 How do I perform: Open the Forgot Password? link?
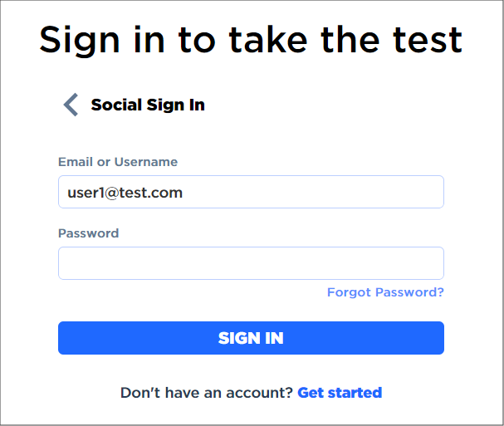pyautogui.click(x=385, y=292)
